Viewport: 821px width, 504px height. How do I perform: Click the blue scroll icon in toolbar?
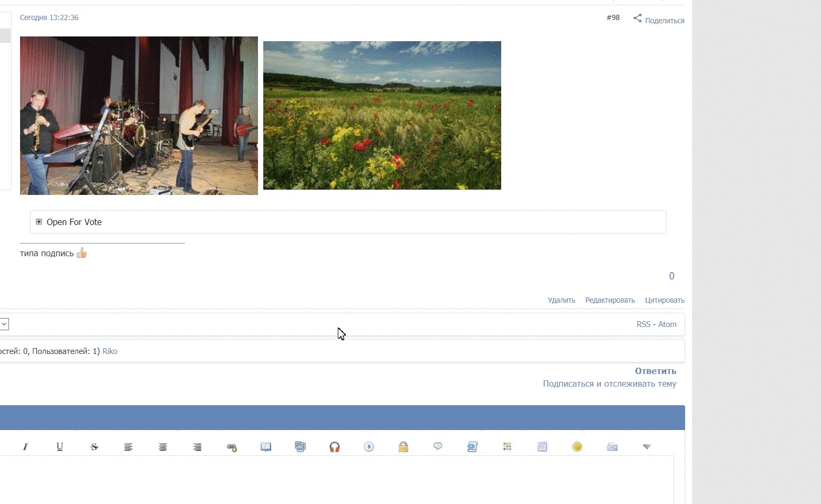click(x=473, y=447)
